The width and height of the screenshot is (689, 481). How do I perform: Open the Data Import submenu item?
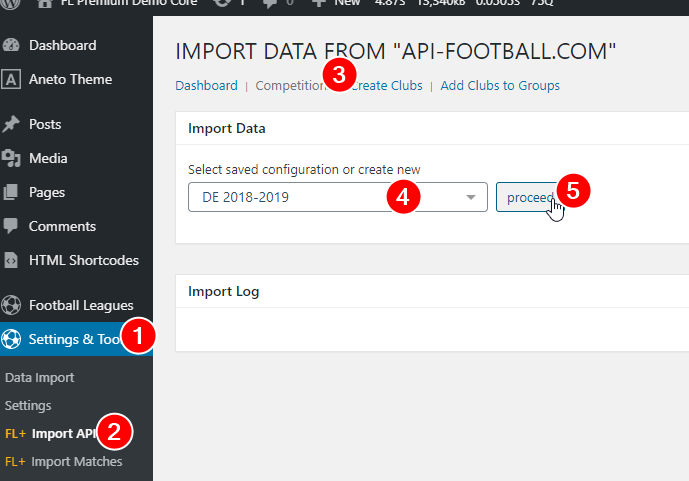coord(40,378)
